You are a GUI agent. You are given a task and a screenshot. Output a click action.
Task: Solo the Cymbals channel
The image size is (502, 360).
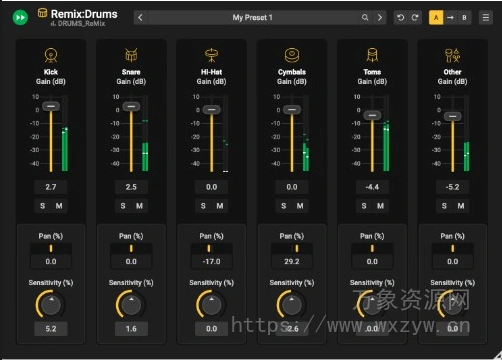[x=284, y=206]
